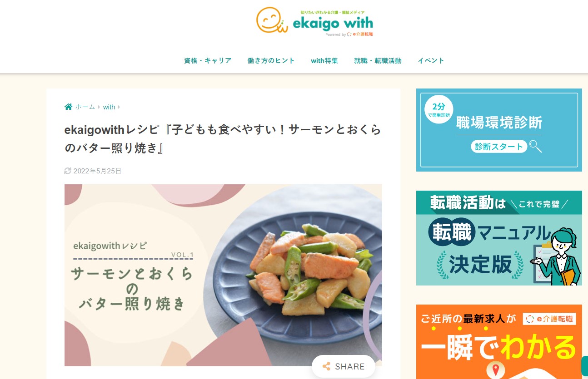Click the ekaigo with smiley logo
Image resolution: width=588 pixels, height=379 pixels.
[315, 21]
